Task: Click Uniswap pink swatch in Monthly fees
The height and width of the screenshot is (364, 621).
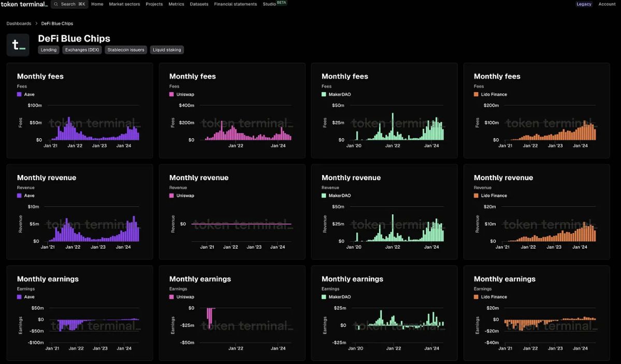Action: pyautogui.click(x=171, y=94)
